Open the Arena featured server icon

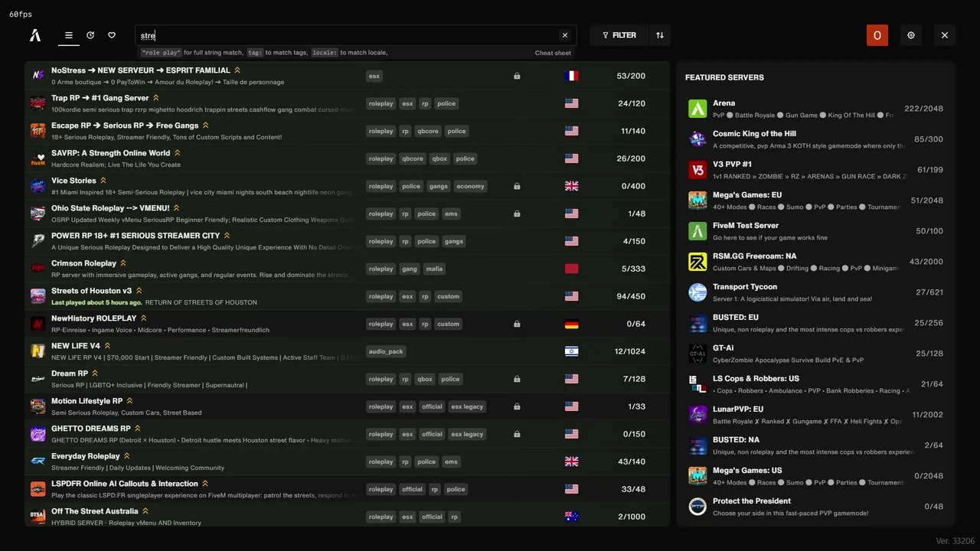(697, 109)
